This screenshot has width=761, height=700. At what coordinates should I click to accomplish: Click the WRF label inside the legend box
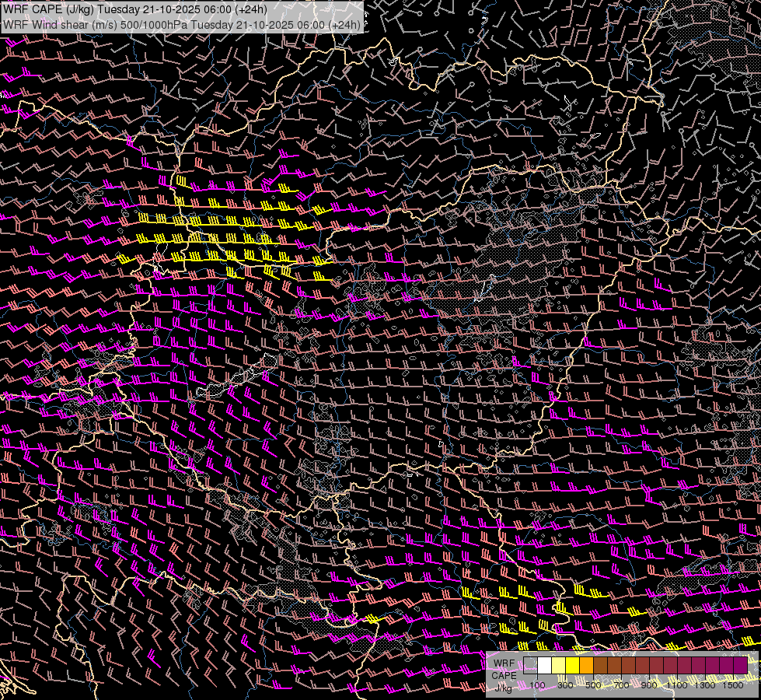pos(503,663)
